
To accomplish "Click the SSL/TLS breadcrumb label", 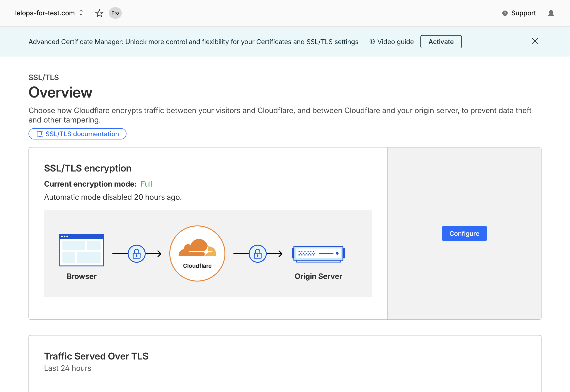I will pyautogui.click(x=44, y=78).
